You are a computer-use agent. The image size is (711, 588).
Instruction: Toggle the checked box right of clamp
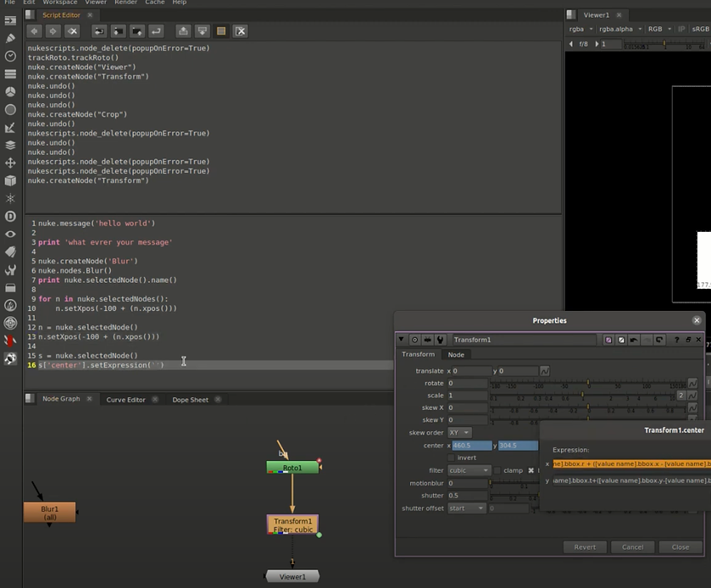click(x=531, y=470)
